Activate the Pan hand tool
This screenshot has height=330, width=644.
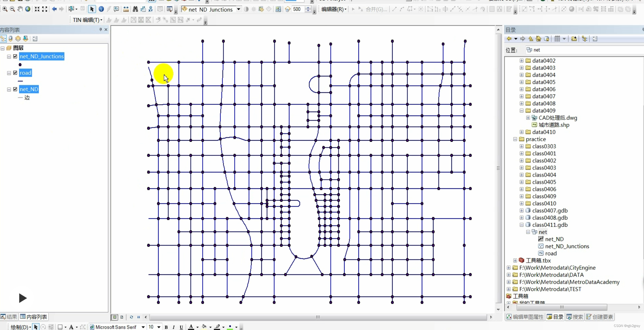tap(20, 9)
